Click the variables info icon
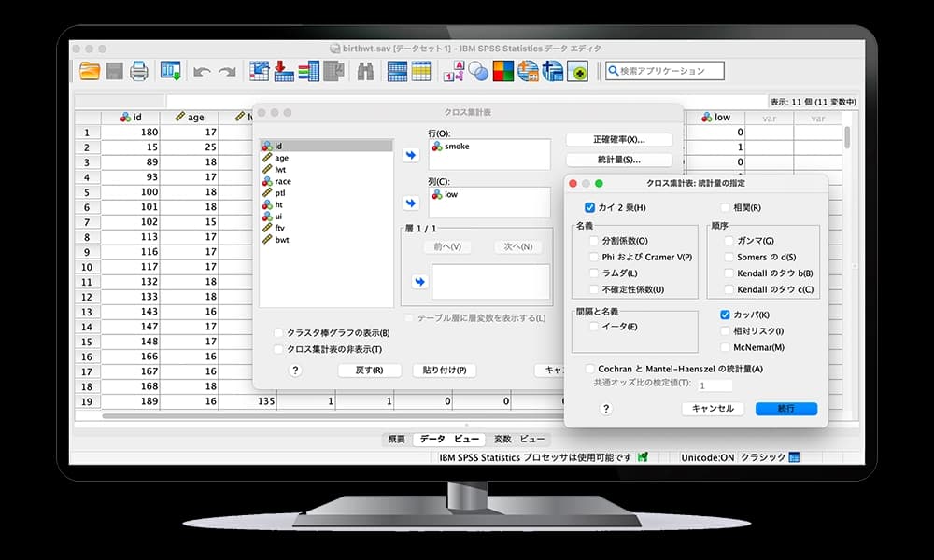 tap(308, 72)
